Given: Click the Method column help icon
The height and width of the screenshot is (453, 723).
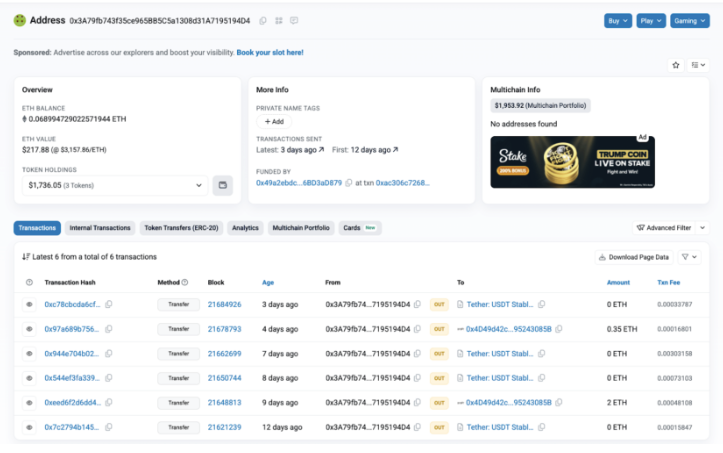Looking at the screenshot, I should [x=185, y=282].
